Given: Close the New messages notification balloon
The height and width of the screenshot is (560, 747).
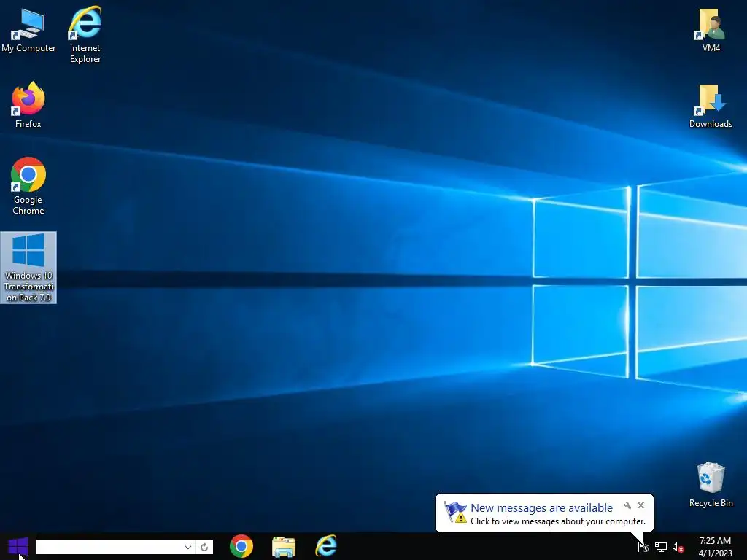Looking at the screenshot, I should [640, 505].
